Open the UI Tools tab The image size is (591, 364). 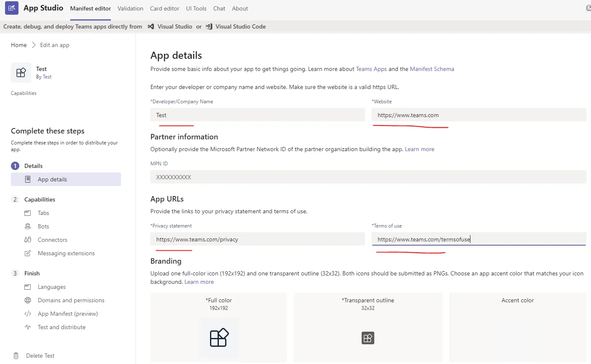point(196,8)
